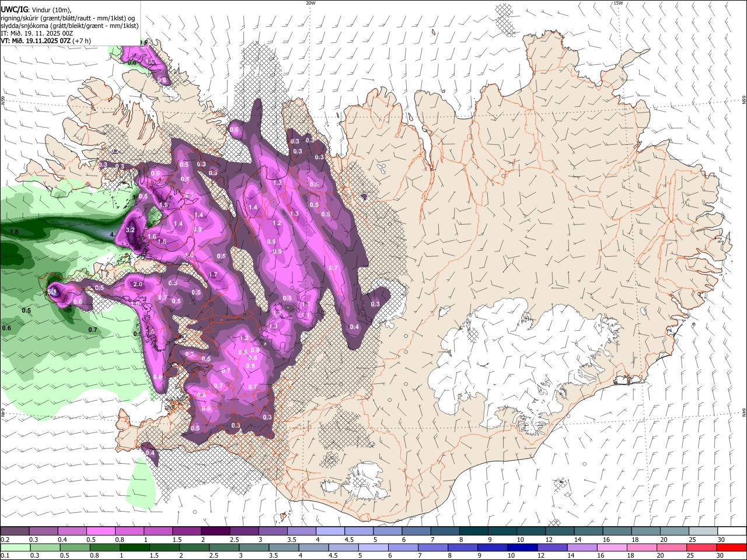Click the UWC/IG title text
Screen dimensions: 747x560
[x=15, y=9]
